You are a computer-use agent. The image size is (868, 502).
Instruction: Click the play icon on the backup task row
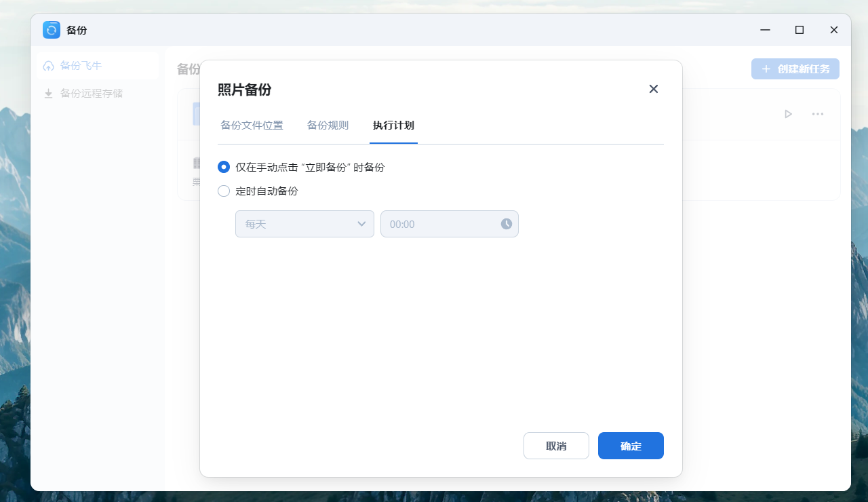point(788,114)
